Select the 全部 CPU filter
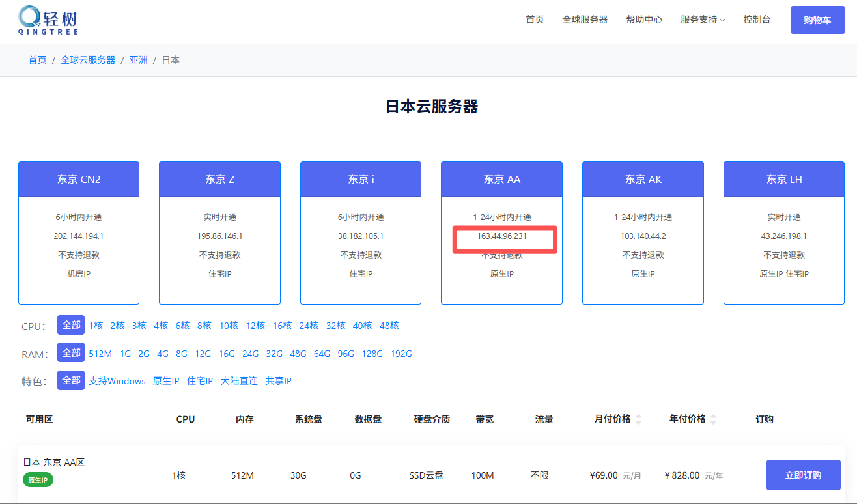857x504 pixels. click(71, 325)
